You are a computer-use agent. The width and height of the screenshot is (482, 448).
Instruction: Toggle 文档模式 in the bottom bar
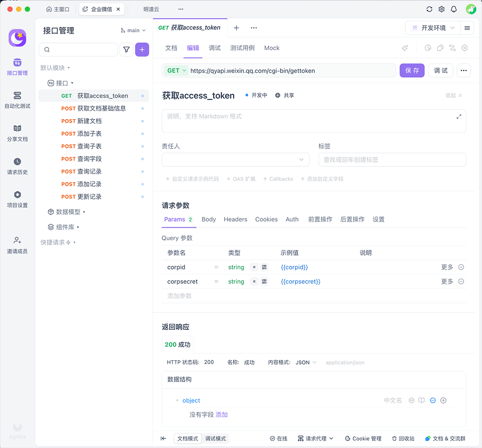187,438
